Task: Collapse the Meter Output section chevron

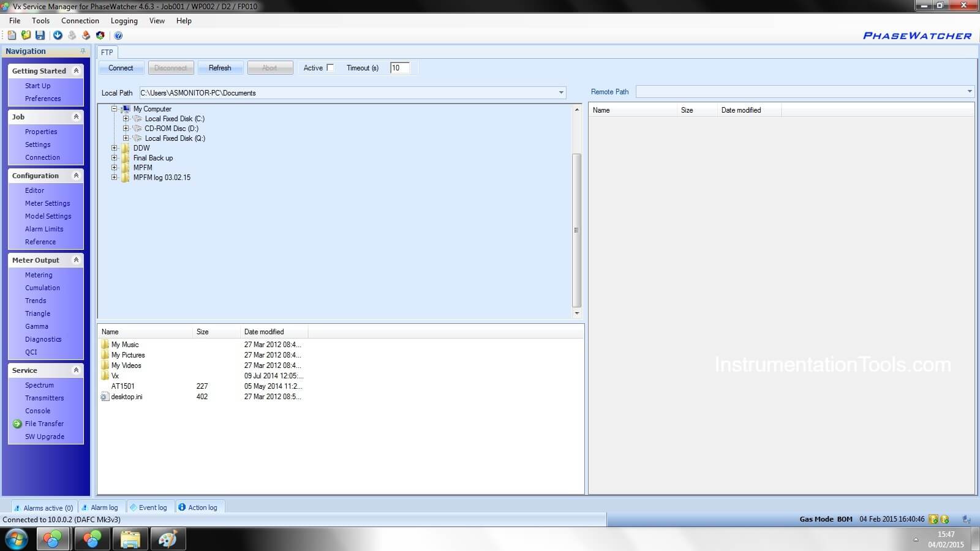Action: pyautogui.click(x=76, y=260)
